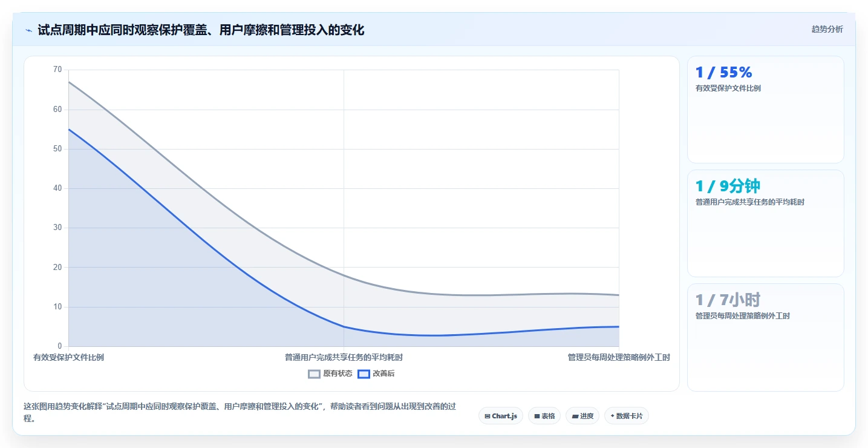Click the 50 y-axis tick value
The width and height of the screenshot is (868, 448).
point(57,149)
